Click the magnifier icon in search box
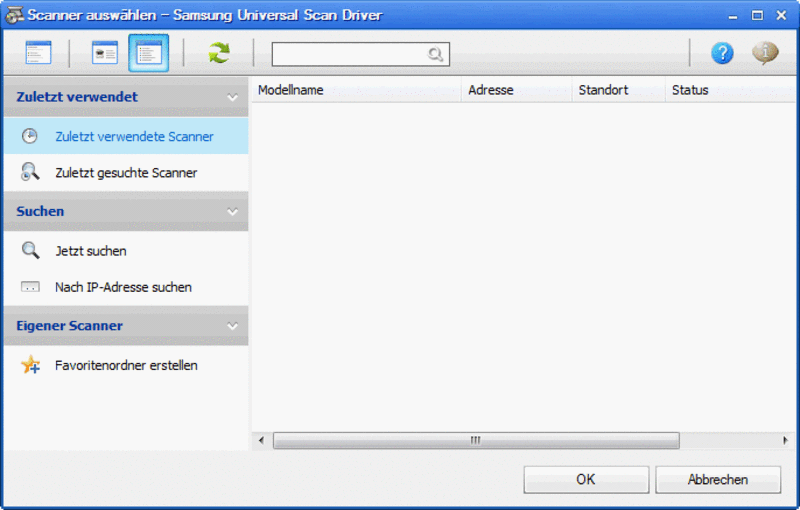Image resolution: width=800 pixels, height=510 pixels. pyautogui.click(x=435, y=54)
